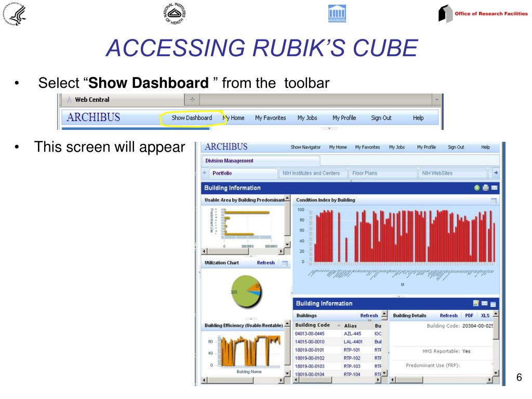The width and height of the screenshot is (532, 399).
Task: Open building code 18019-00-0101
Action: click(310, 350)
